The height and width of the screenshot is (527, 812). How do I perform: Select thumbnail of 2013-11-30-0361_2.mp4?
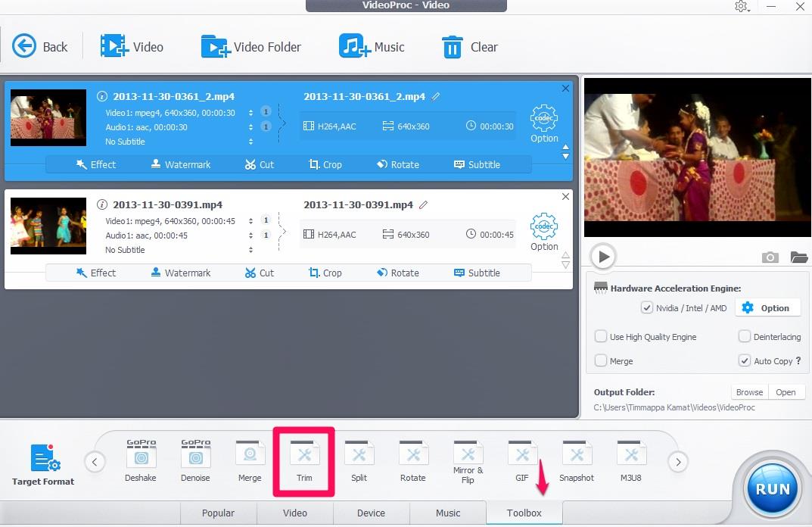(48, 117)
